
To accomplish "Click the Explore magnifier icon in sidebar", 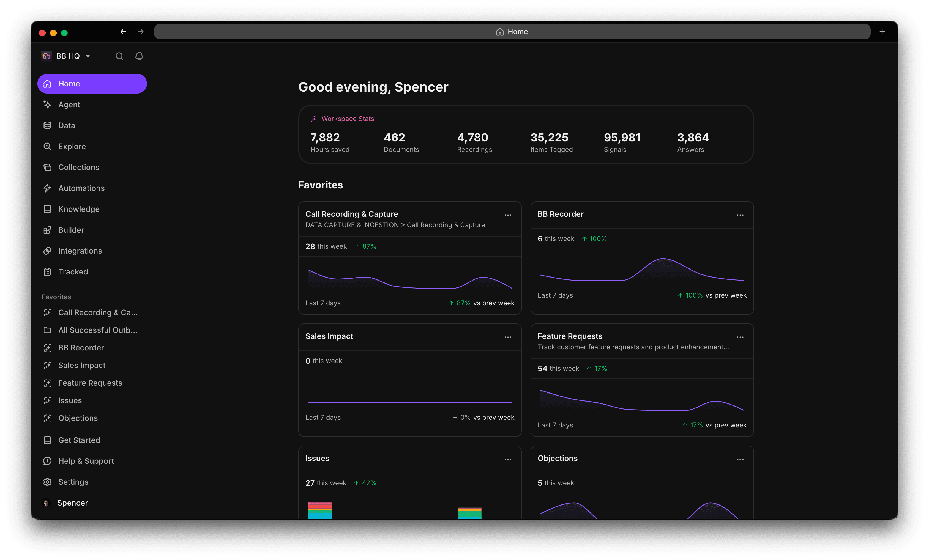I will [x=47, y=146].
